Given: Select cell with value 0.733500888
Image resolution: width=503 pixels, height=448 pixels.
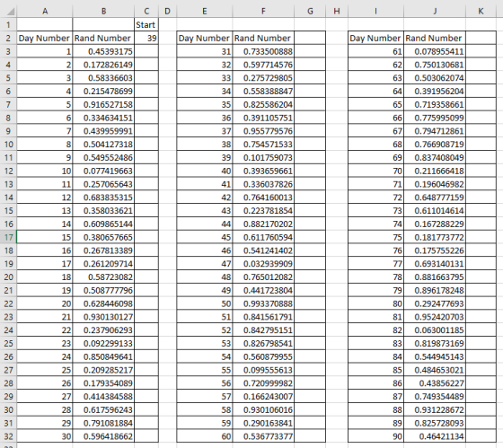Looking at the screenshot, I should [263, 51].
